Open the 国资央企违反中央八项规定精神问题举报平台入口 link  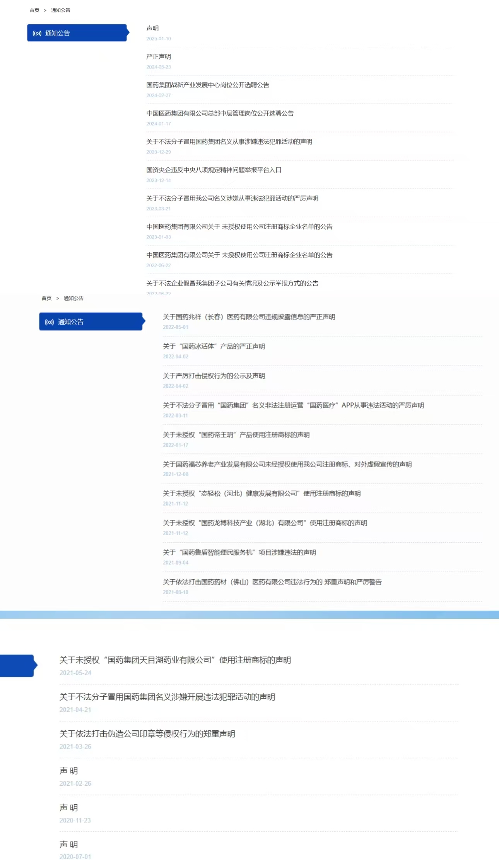(x=214, y=170)
